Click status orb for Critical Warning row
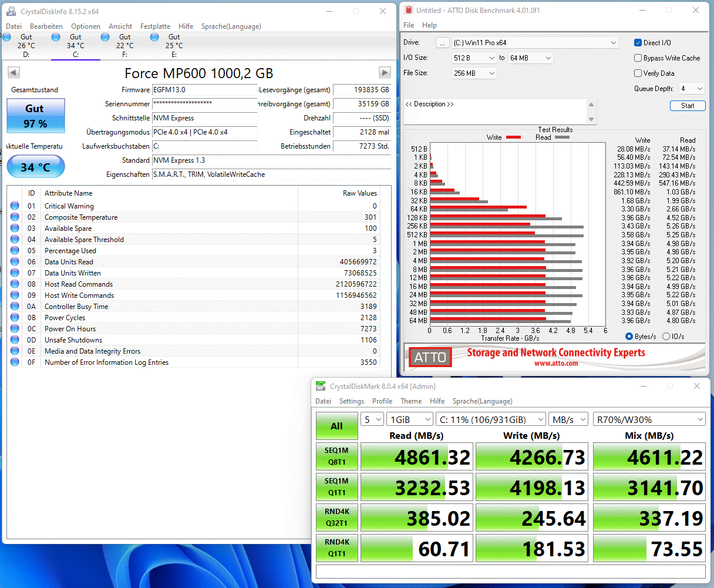This screenshot has width=714, height=588. pos(15,206)
